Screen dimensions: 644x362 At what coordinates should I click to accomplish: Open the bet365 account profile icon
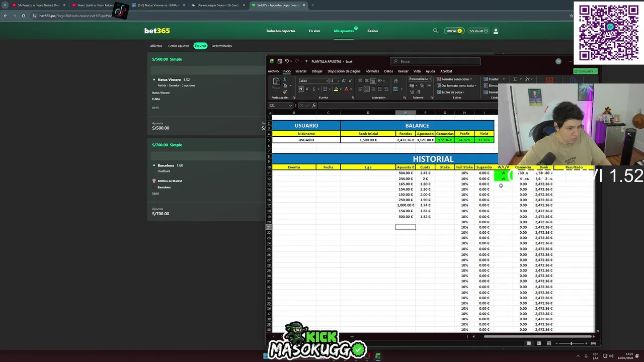[496, 31]
